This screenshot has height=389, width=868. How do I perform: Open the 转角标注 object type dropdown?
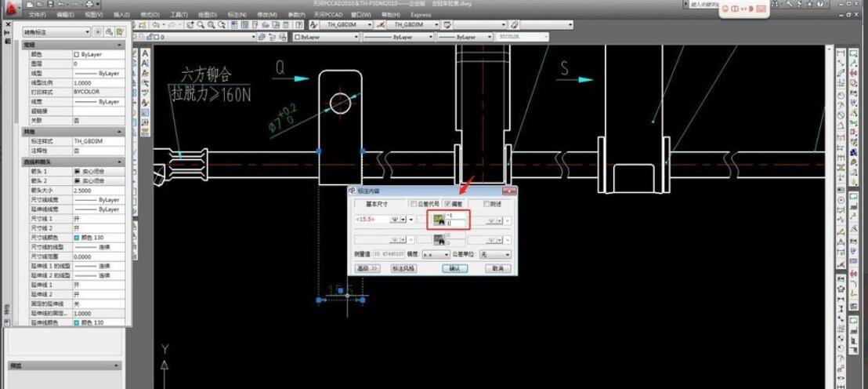(56, 32)
